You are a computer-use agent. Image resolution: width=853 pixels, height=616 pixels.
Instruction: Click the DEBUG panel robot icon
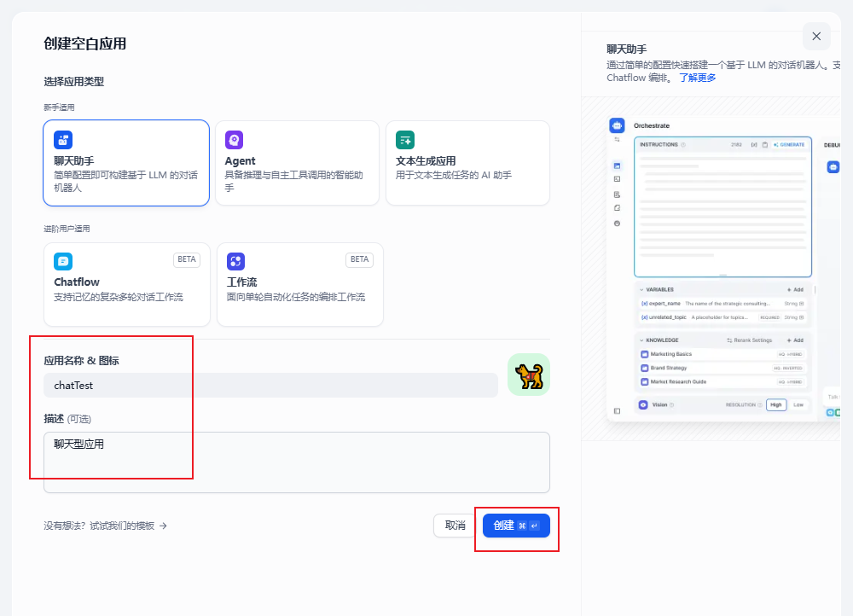tap(833, 167)
